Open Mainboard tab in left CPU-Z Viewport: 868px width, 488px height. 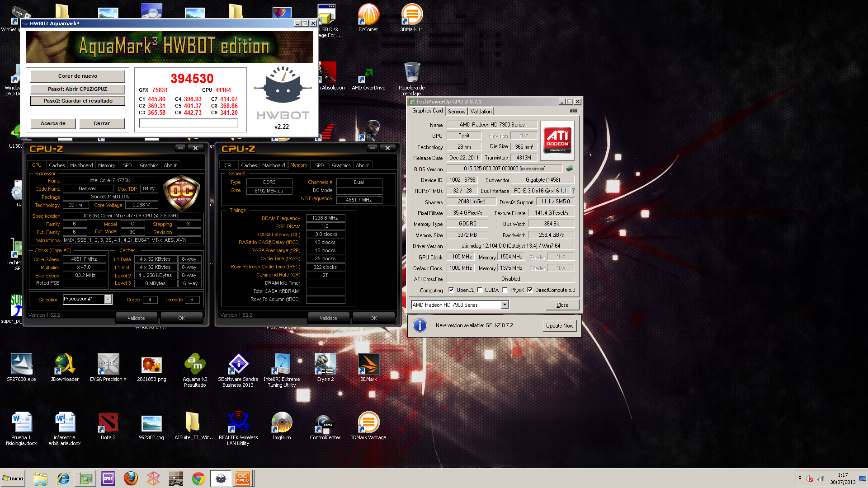[x=81, y=165]
